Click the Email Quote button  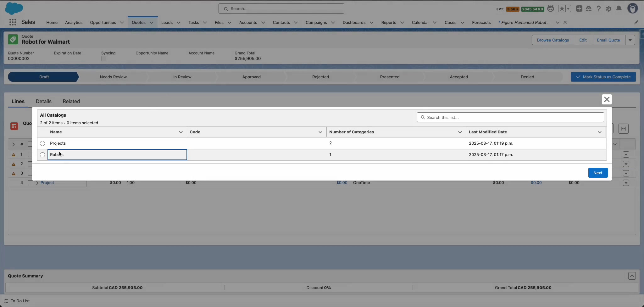(608, 40)
